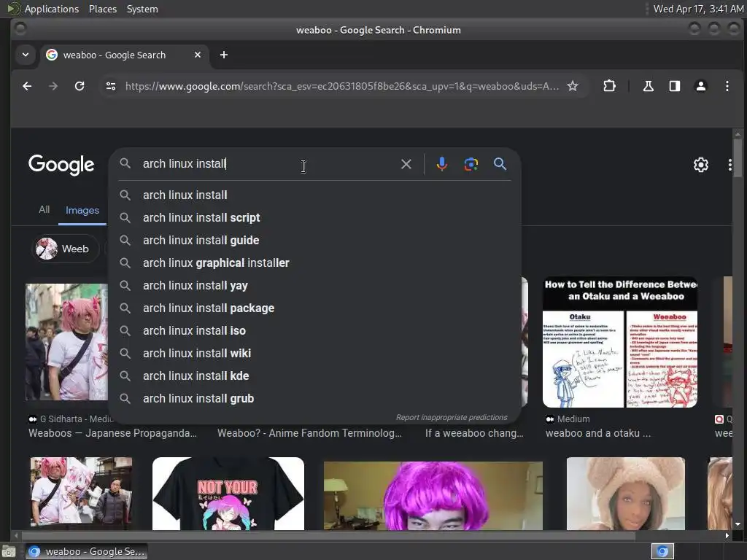The image size is (747, 560).
Task: Click the vertical page scrollbar
Action: point(738,158)
